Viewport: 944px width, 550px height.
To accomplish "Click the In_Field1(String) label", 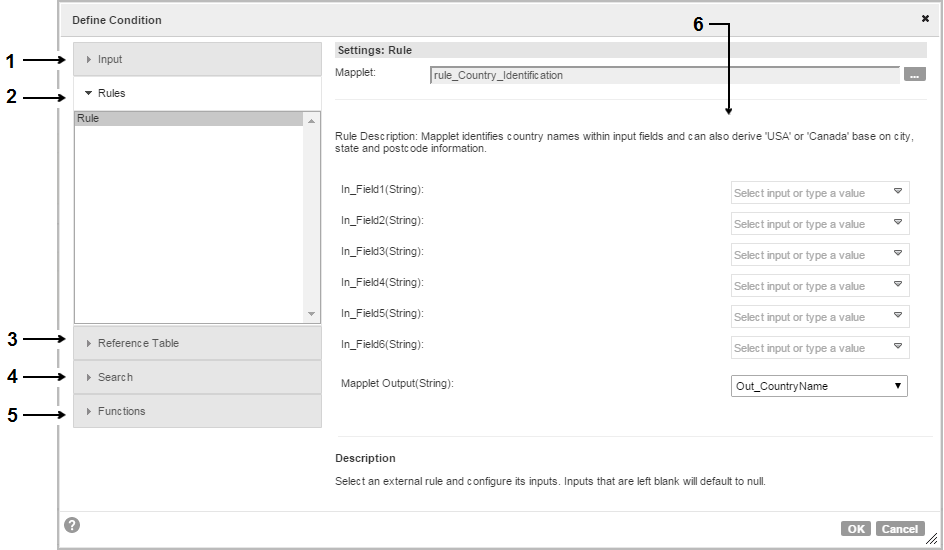I will click(382, 190).
